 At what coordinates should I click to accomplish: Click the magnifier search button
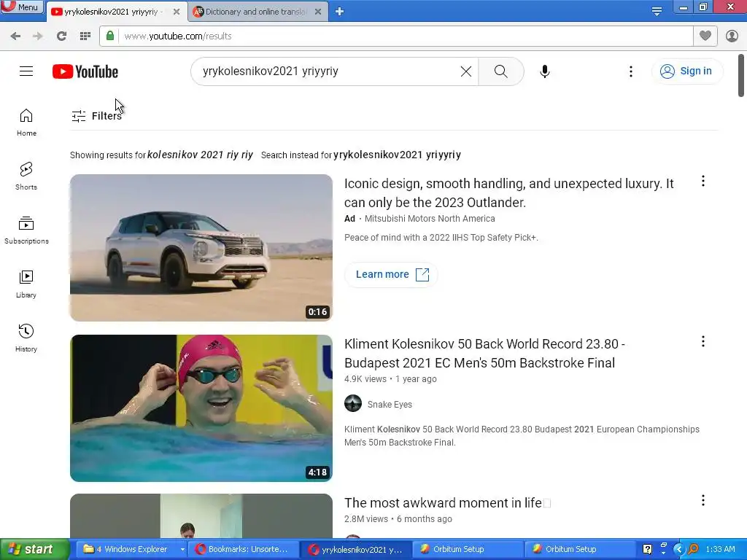pos(500,71)
